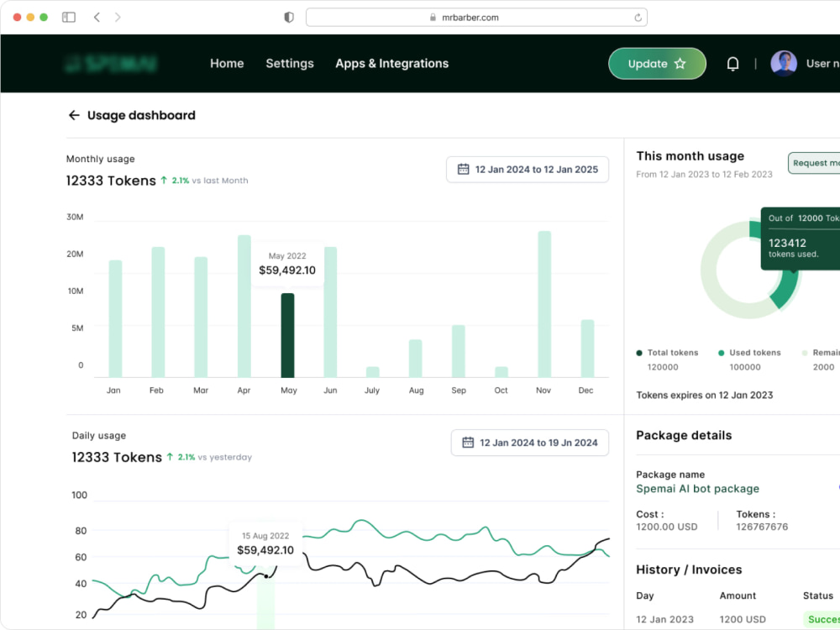Click 'Tokens expires on 12 Jan 2023' text
This screenshot has width=840, height=630.
(x=705, y=396)
